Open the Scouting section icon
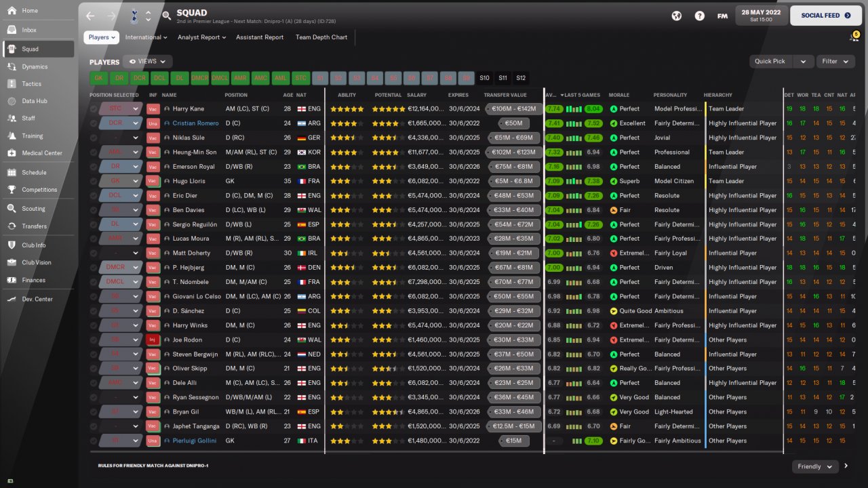Screen dimensions: 868x488 [x=12, y=209]
